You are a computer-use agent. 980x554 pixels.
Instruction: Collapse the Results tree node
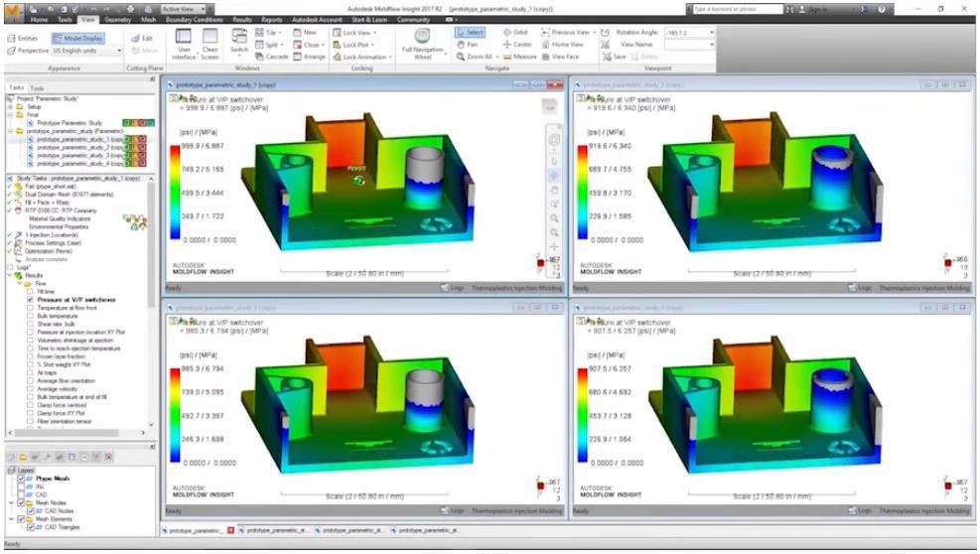pyautogui.click(x=10, y=275)
